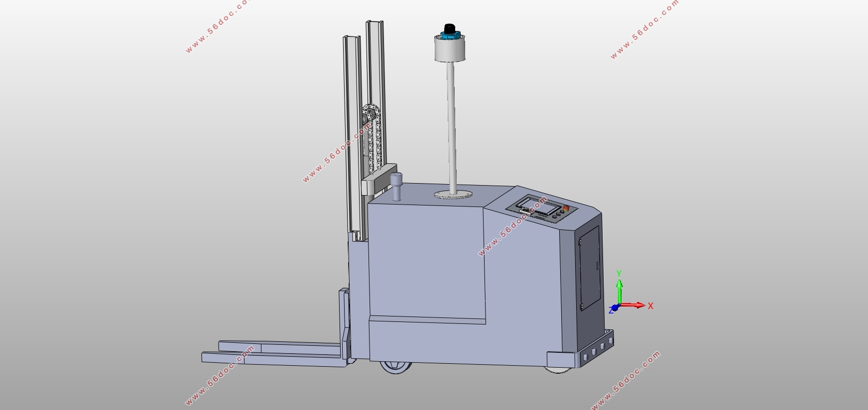This screenshot has width=868, height=410.
Task: Click the green Y axis arrow of the triad
Action: point(619,291)
